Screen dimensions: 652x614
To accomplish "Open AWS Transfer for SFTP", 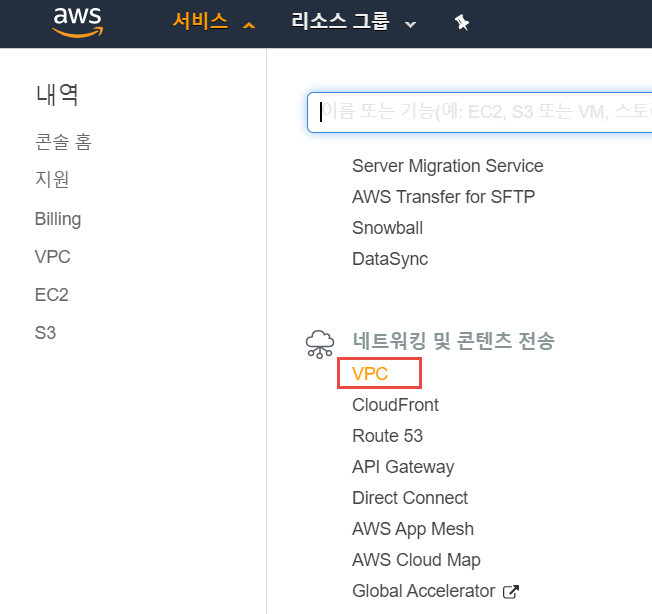I will (443, 197).
